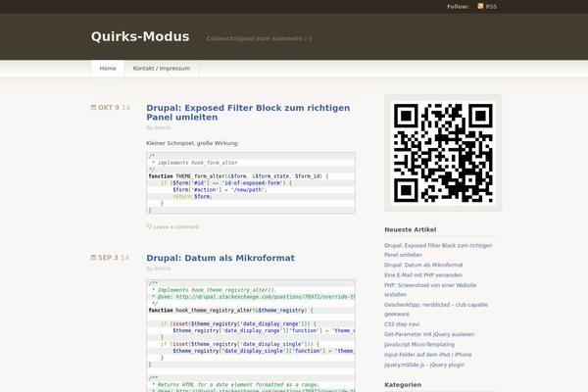Select the Home navigation tab

108,69
